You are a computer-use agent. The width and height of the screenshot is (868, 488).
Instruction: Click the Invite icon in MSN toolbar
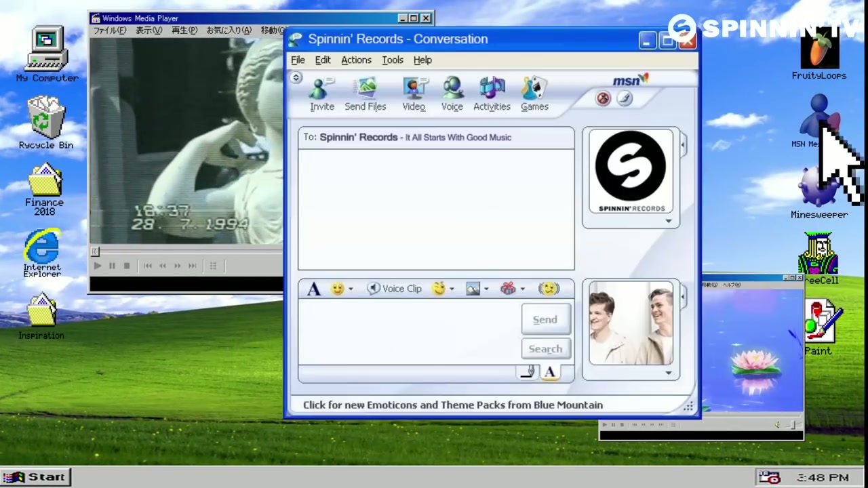(x=321, y=94)
